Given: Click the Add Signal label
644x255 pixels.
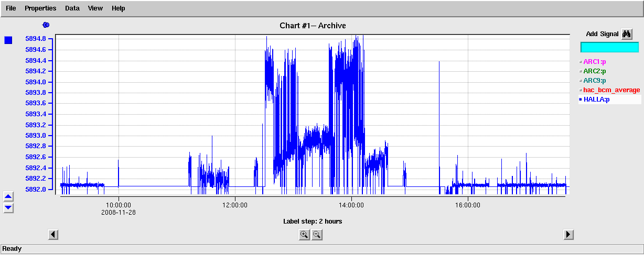Looking at the screenshot, I should pos(602,34).
